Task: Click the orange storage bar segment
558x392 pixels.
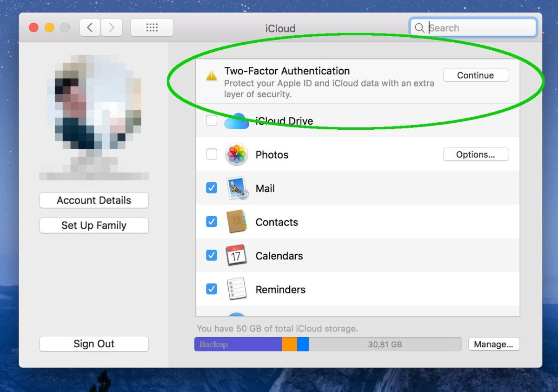Action: point(290,344)
